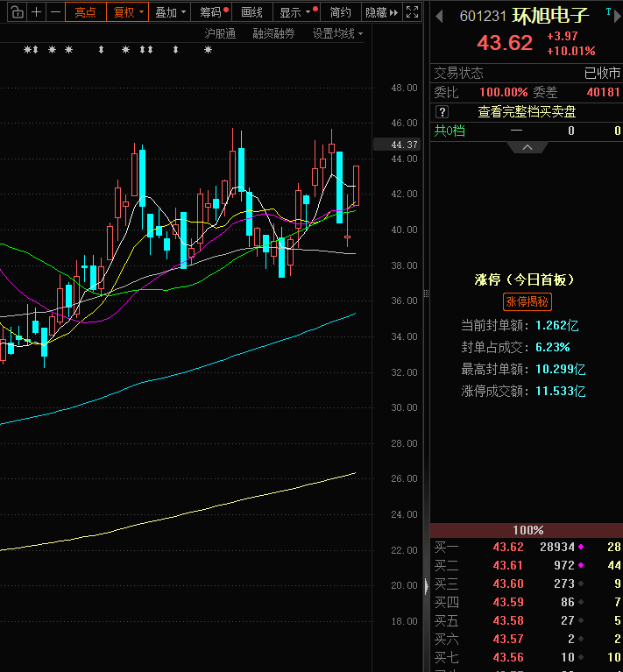Click the stock name 环旭电子
623x672 pixels.
point(550,16)
